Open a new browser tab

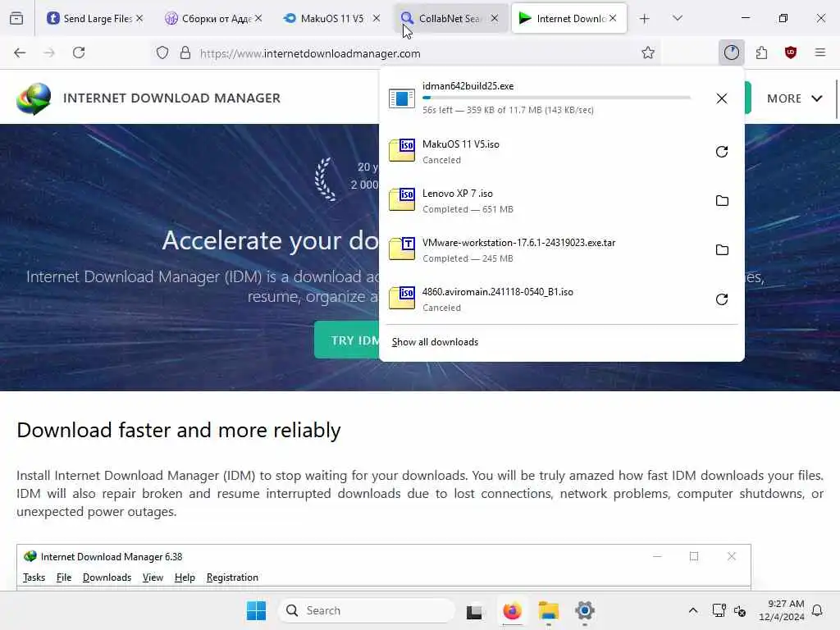tap(645, 19)
